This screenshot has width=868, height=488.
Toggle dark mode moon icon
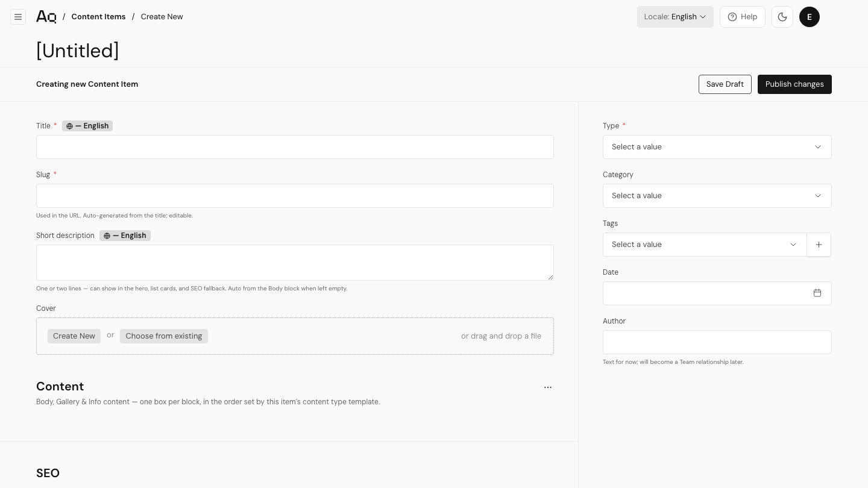click(782, 17)
